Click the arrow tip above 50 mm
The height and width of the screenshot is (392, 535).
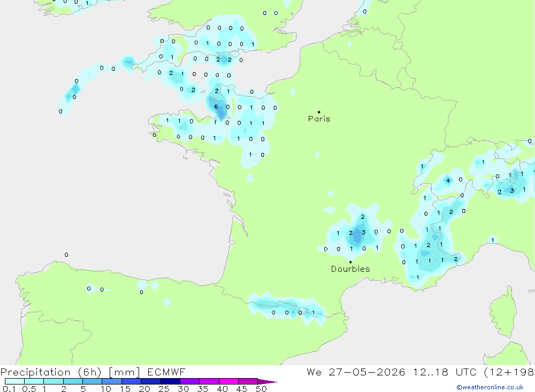(x=268, y=382)
